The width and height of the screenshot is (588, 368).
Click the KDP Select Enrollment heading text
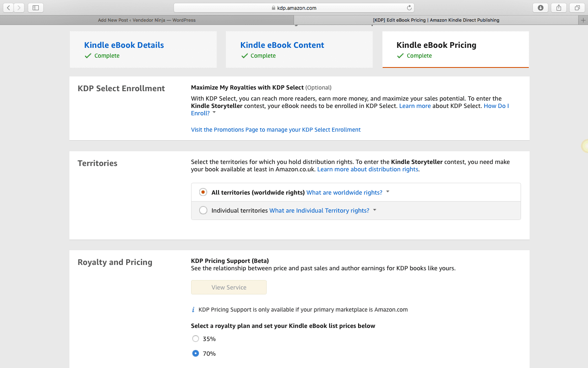tap(121, 88)
